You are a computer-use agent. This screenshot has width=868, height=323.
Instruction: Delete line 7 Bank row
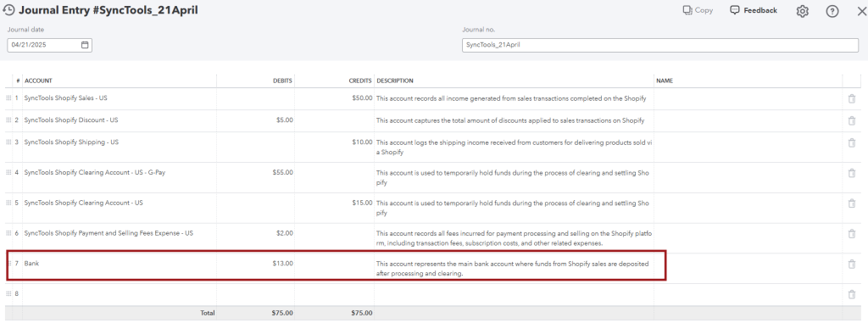click(x=851, y=265)
